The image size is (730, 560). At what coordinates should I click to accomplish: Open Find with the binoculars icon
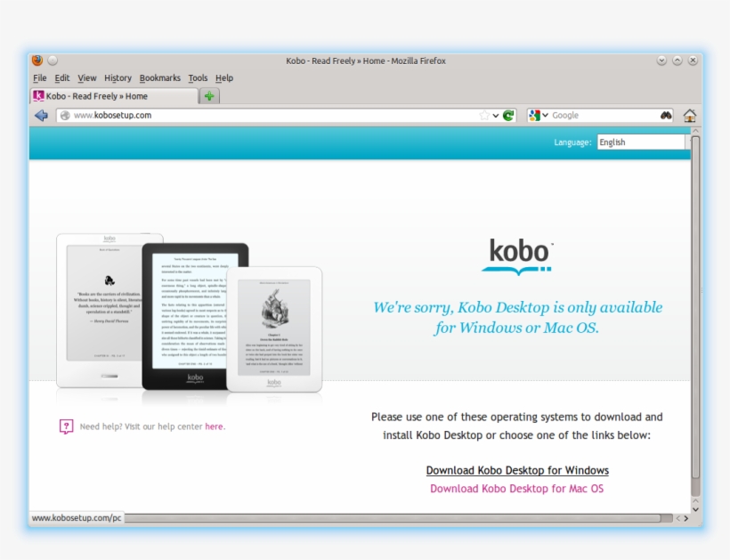pyautogui.click(x=667, y=114)
